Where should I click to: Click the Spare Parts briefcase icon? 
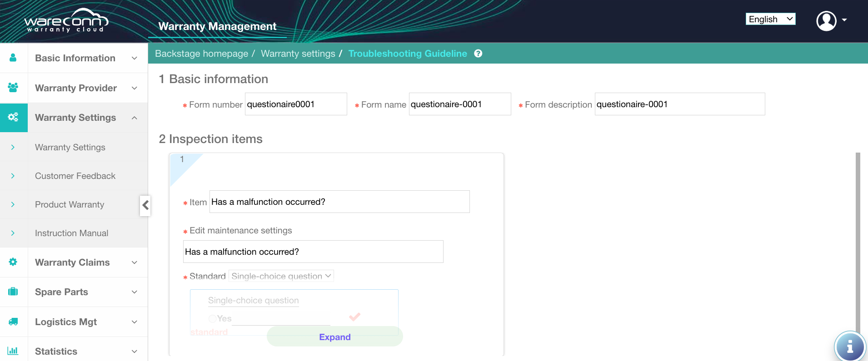pyautogui.click(x=13, y=292)
